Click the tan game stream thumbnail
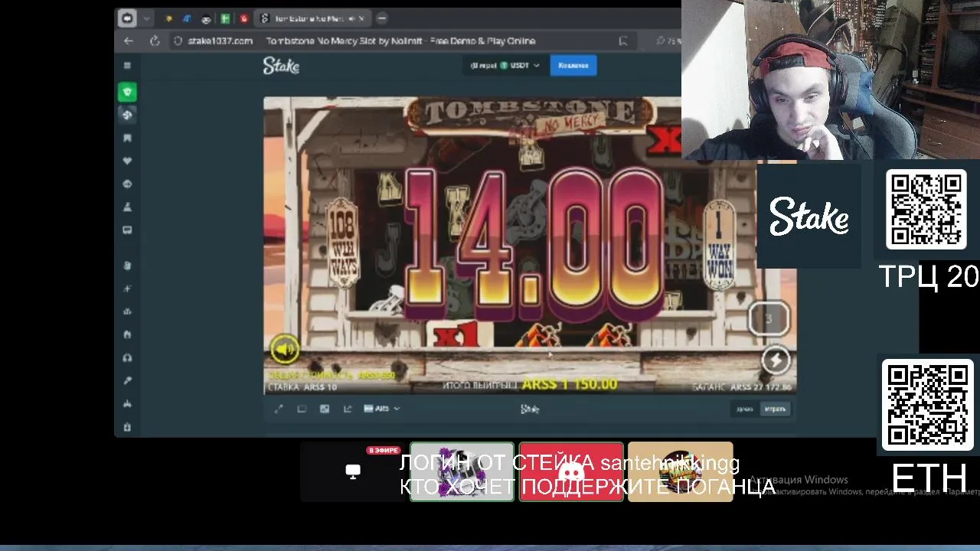This screenshot has height=551, width=980. 680,471
